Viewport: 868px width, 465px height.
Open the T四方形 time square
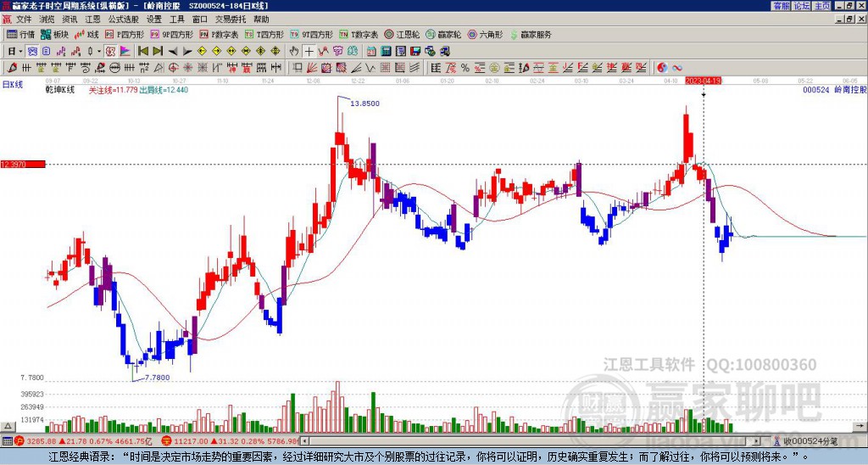click(264, 34)
